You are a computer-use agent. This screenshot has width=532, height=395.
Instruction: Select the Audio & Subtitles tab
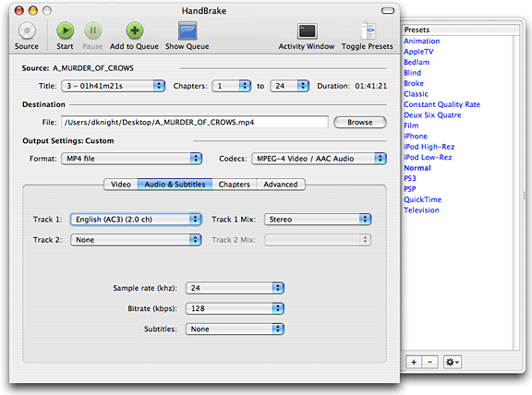click(175, 185)
